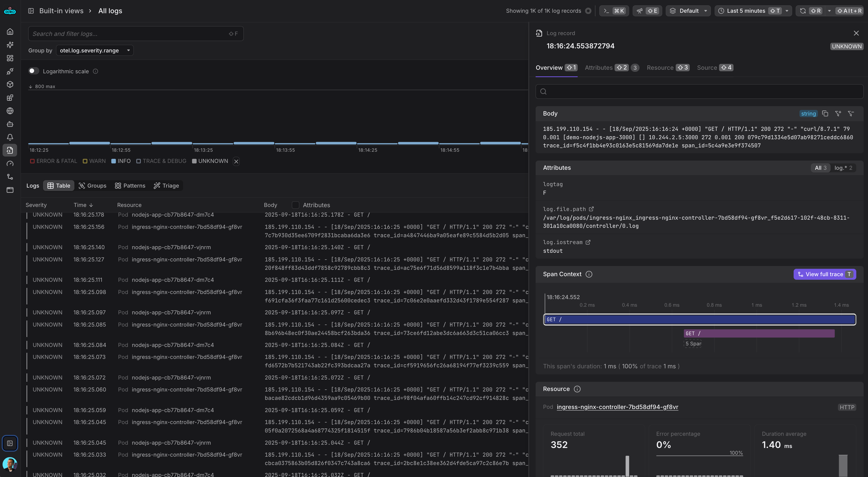
Task: Focus the log record search field
Action: coord(700,92)
